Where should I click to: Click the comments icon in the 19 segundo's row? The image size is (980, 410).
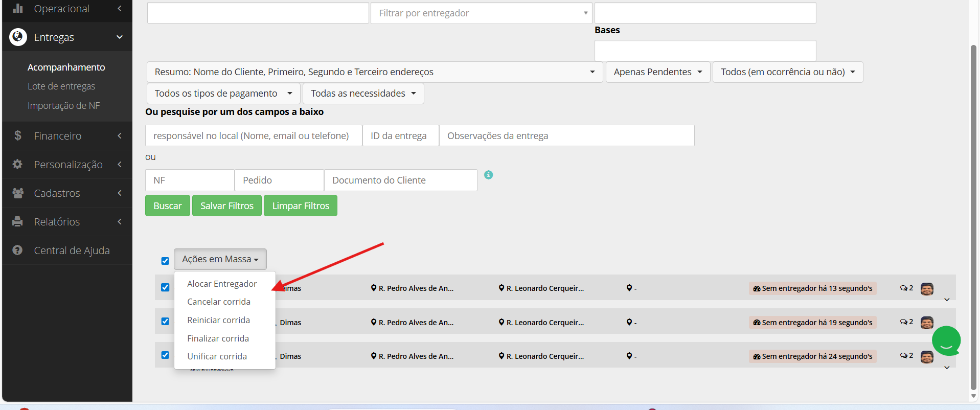click(x=903, y=322)
